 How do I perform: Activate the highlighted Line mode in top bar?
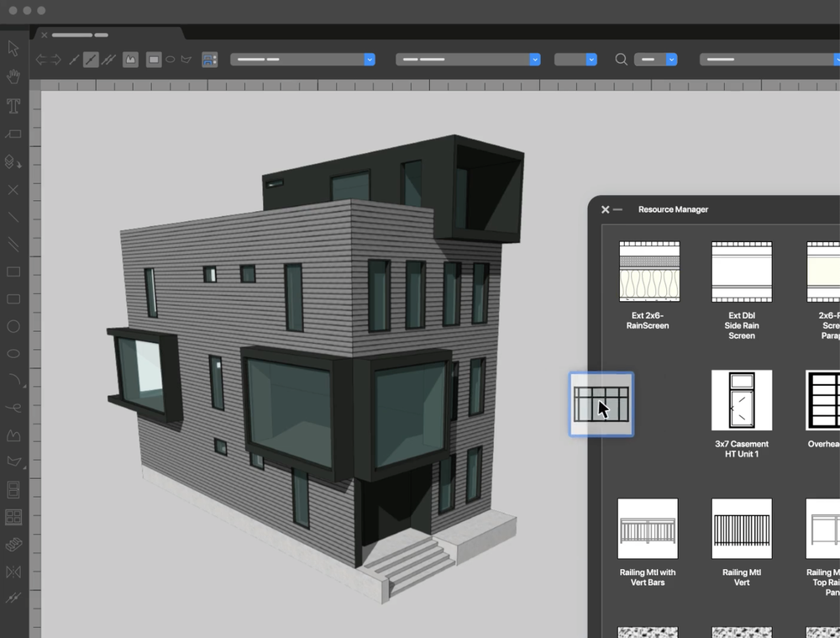click(91, 59)
